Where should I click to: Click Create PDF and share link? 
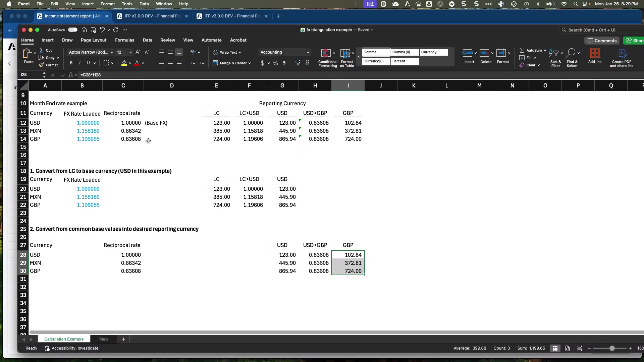[x=622, y=58]
